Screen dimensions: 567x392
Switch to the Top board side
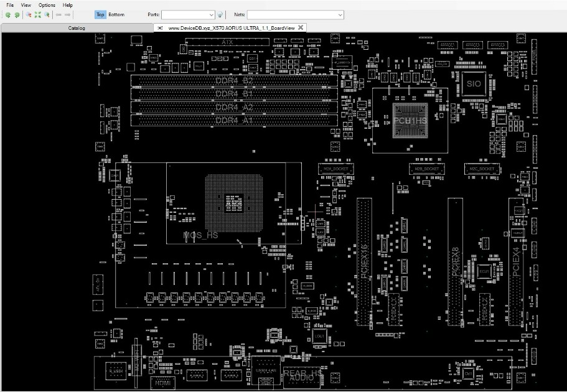point(100,14)
